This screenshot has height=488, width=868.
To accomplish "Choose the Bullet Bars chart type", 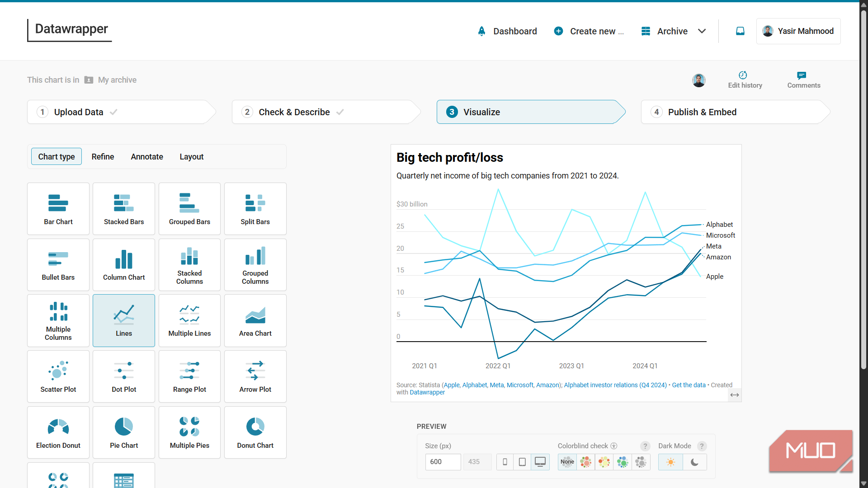I will point(58,265).
